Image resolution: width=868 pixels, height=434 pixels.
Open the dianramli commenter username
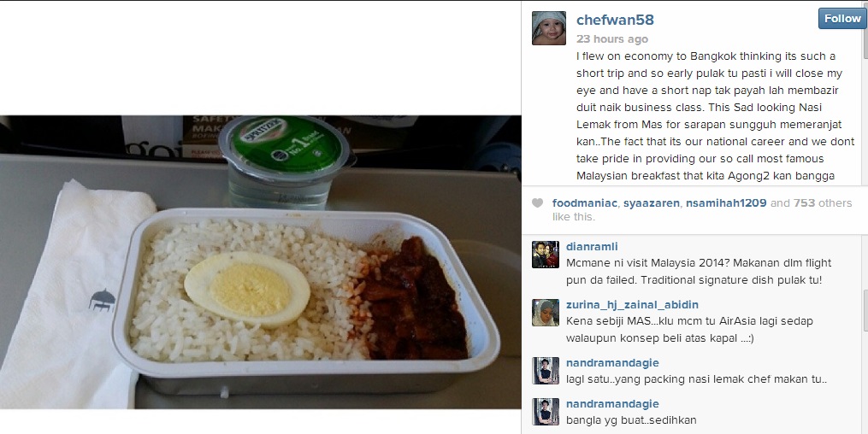pos(592,247)
